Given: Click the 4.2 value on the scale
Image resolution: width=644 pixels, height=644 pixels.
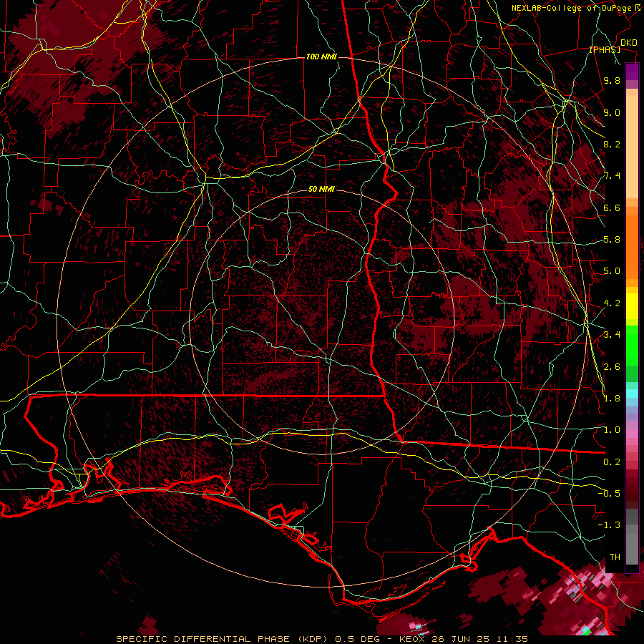Looking at the screenshot, I should (612, 303).
